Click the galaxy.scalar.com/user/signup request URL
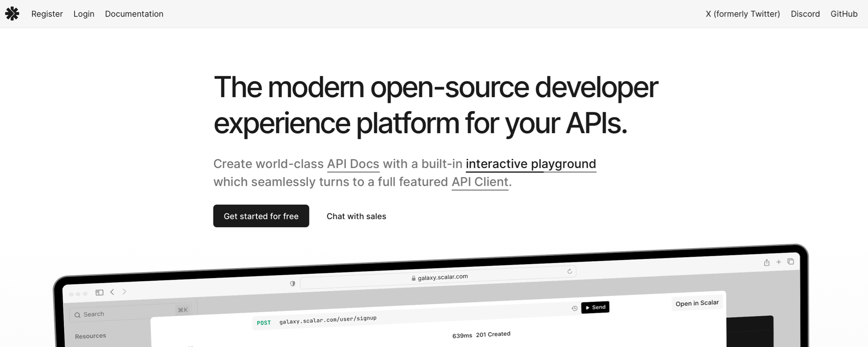This screenshot has width=868, height=347. [328, 320]
